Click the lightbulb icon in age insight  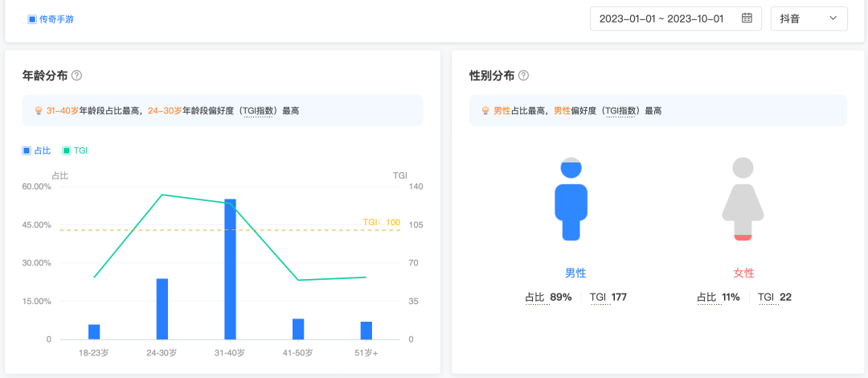[x=38, y=111]
